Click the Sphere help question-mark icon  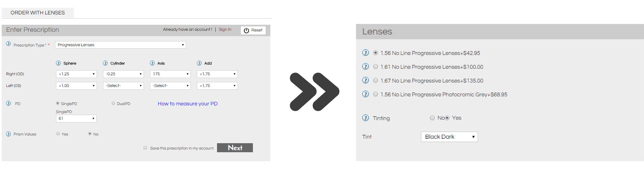click(58, 63)
